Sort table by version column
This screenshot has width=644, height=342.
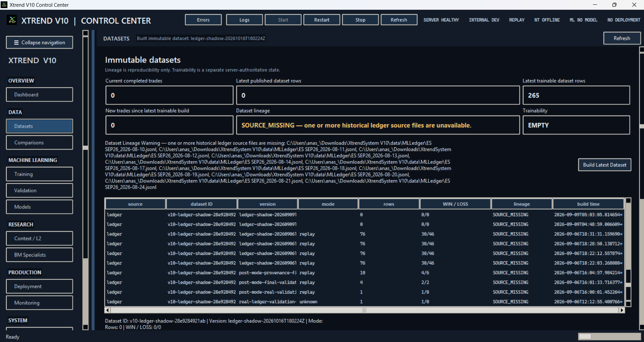(x=267, y=204)
